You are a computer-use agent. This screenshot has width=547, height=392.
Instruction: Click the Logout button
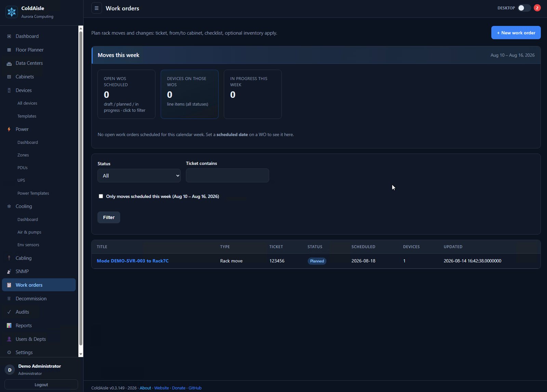(x=41, y=385)
